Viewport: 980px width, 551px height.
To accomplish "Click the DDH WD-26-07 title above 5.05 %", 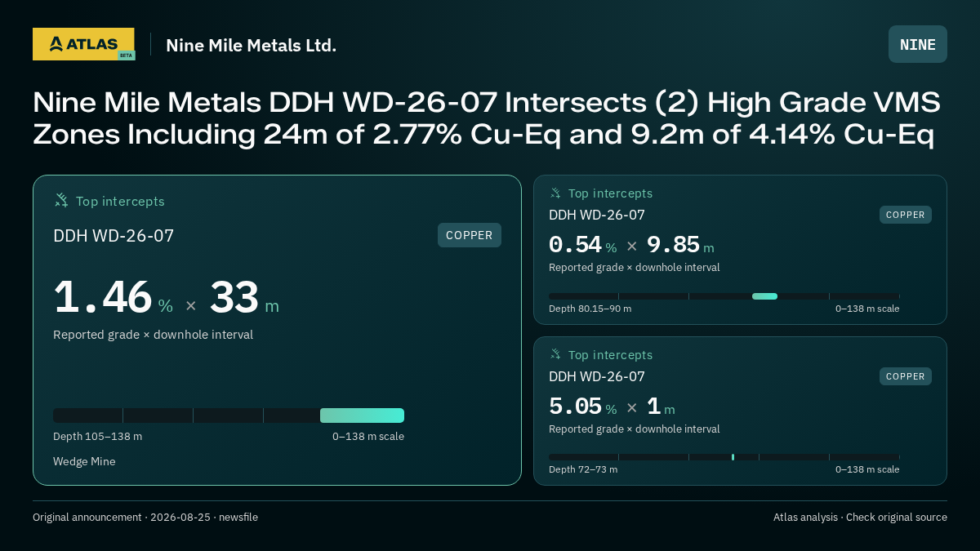I will (x=597, y=376).
